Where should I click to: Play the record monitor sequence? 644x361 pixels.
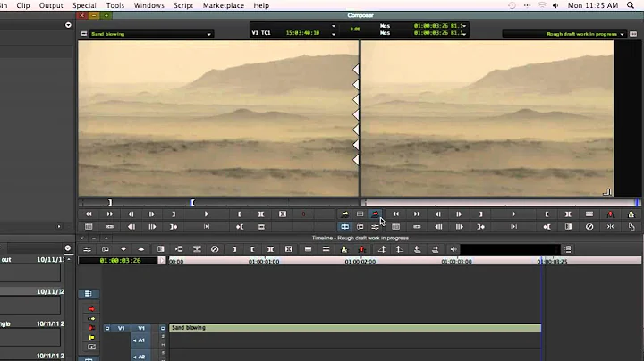pyautogui.click(x=513, y=214)
